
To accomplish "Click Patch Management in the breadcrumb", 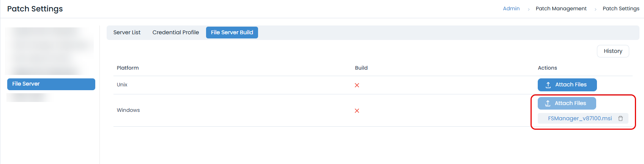I will click(561, 8).
